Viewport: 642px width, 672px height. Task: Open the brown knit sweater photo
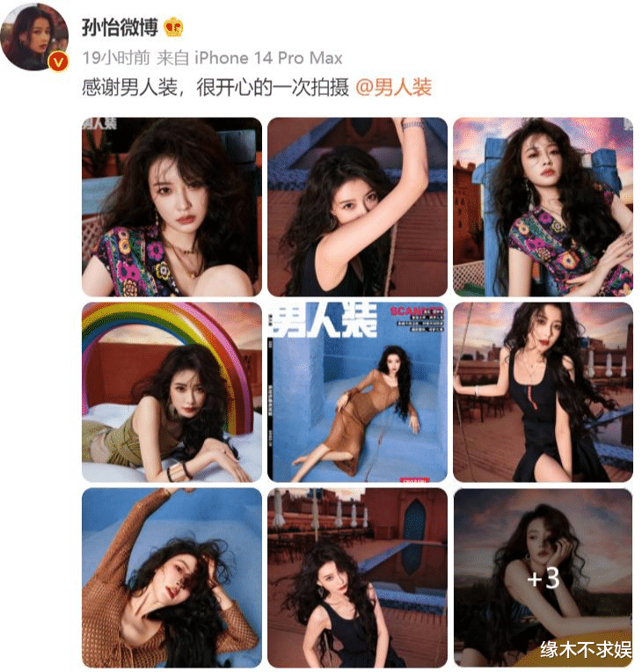171,578
